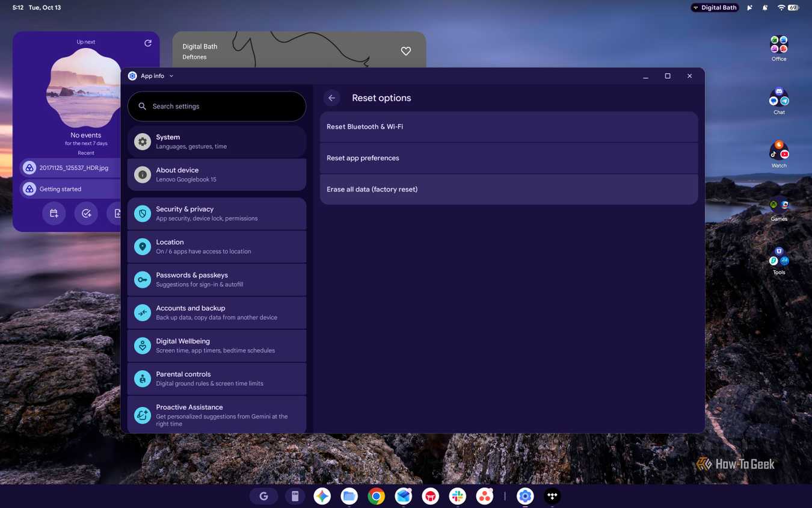
Task: Open the Office folder on the desktop
Action: 779,48
